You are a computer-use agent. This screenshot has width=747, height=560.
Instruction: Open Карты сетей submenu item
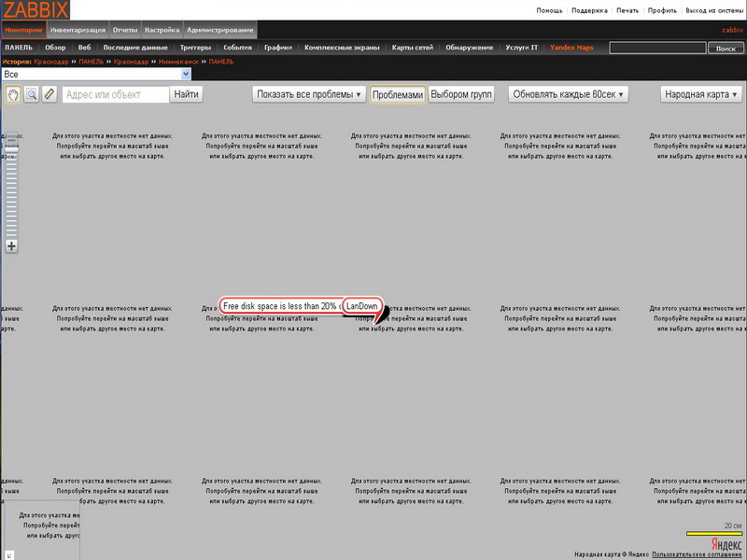[413, 48]
